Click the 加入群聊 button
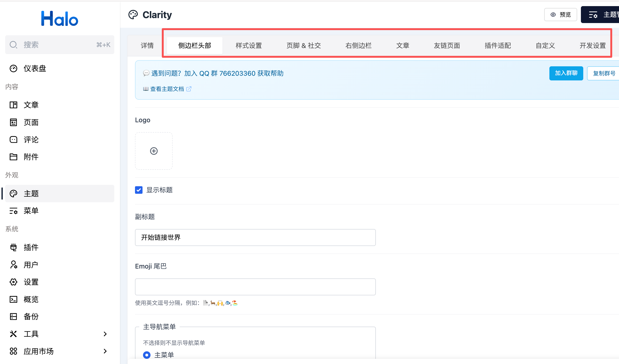This screenshot has width=619, height=364. point(566,73)
